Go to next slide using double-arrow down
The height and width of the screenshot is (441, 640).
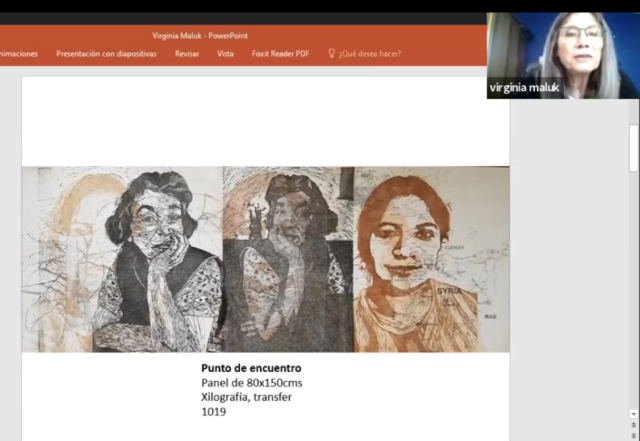pos(633,435)
